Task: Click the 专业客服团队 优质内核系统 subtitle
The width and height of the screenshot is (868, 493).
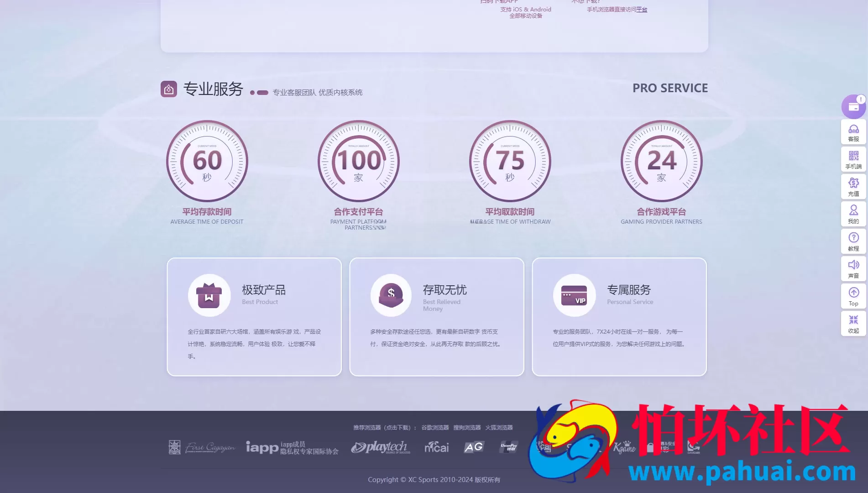Action: (318, 93)
